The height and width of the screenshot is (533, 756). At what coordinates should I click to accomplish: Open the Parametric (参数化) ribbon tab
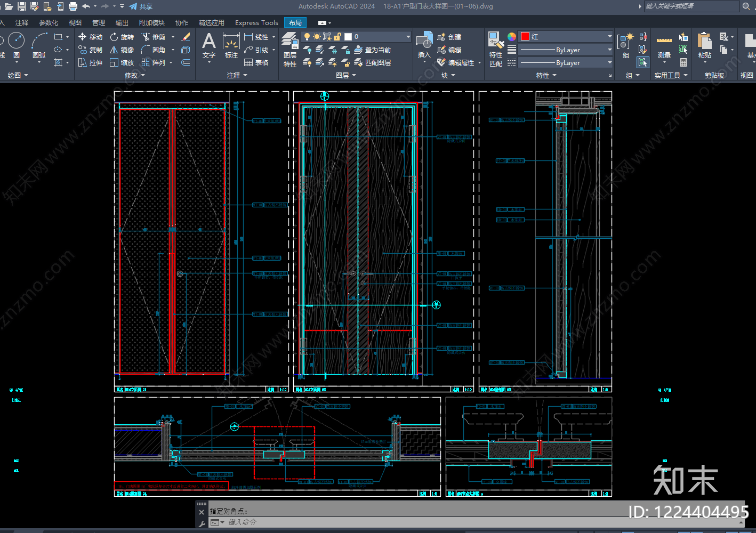pos(49,22)
